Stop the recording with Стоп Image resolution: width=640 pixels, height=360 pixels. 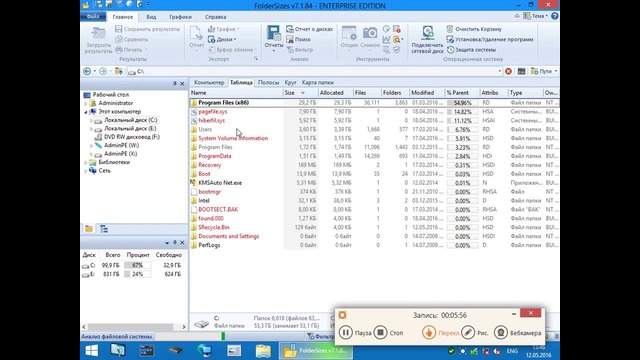[x=389, y=333]
